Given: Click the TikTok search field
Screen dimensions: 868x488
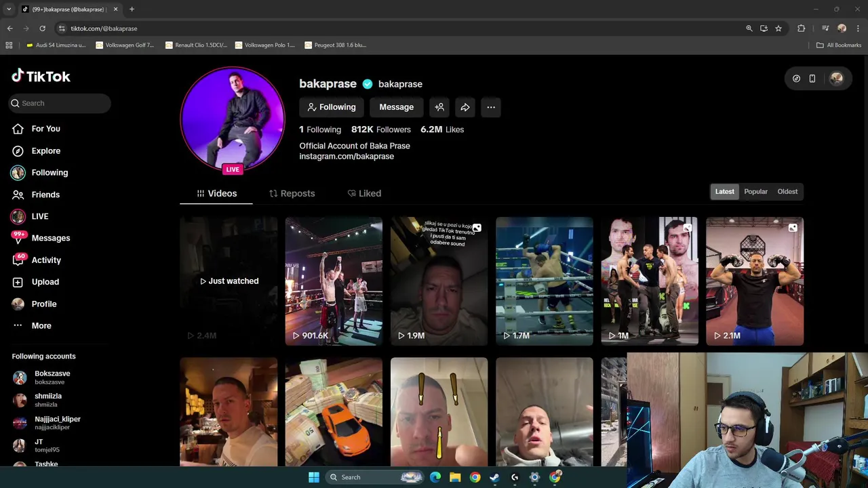Looking at the screenshot, I should coord(60,104).
